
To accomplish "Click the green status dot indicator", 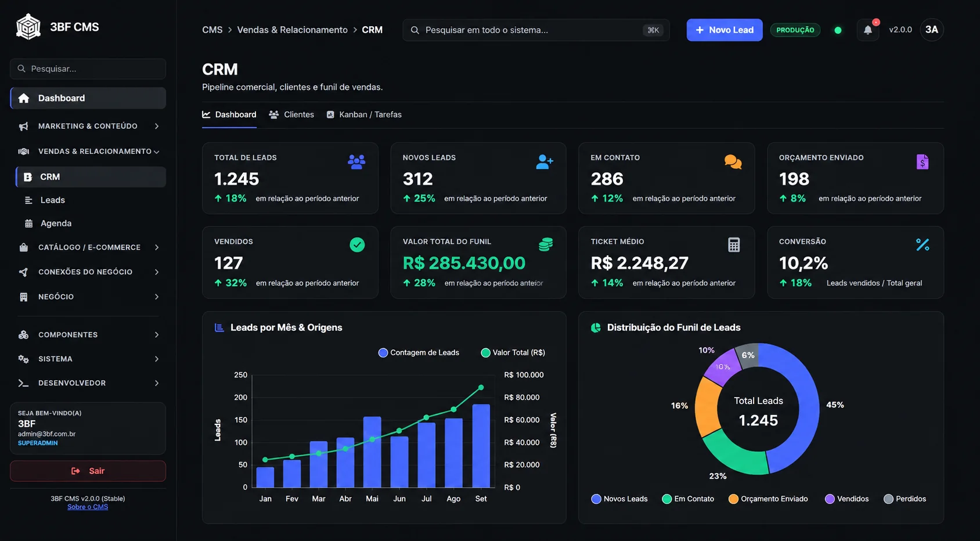I will click(x=838, y=30).
